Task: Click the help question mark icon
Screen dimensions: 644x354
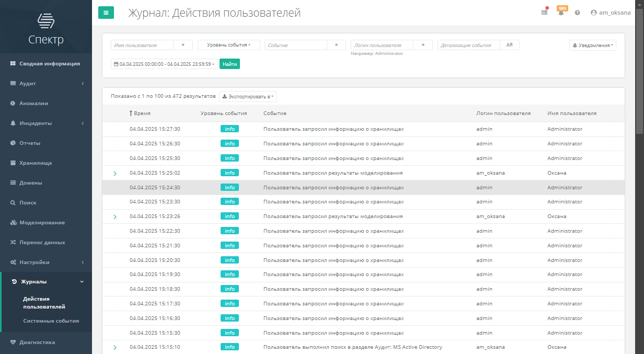Action: point(577,13)
